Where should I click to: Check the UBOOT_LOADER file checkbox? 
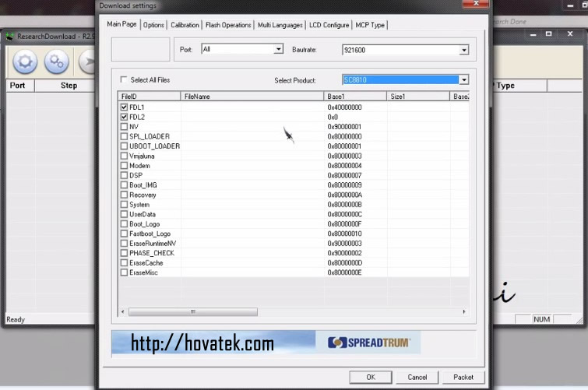point(125,146)
